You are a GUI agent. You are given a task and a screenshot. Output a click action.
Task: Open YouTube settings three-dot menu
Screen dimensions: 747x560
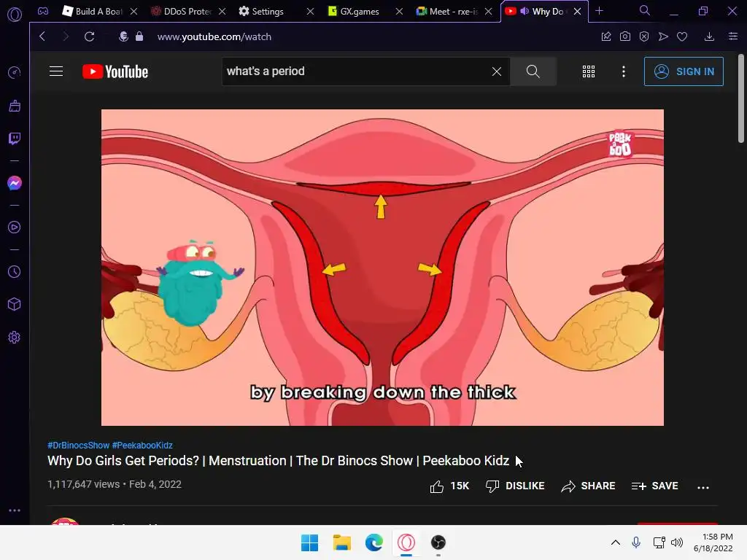pos(624,71)
